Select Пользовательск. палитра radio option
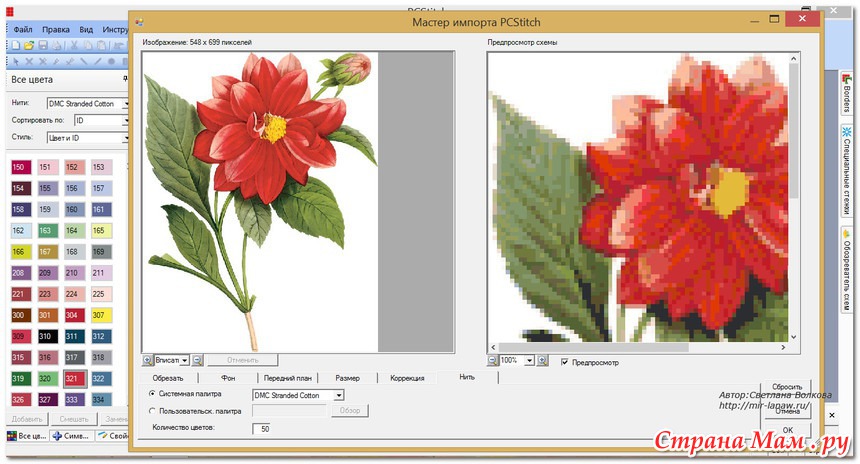 point(152,411)
